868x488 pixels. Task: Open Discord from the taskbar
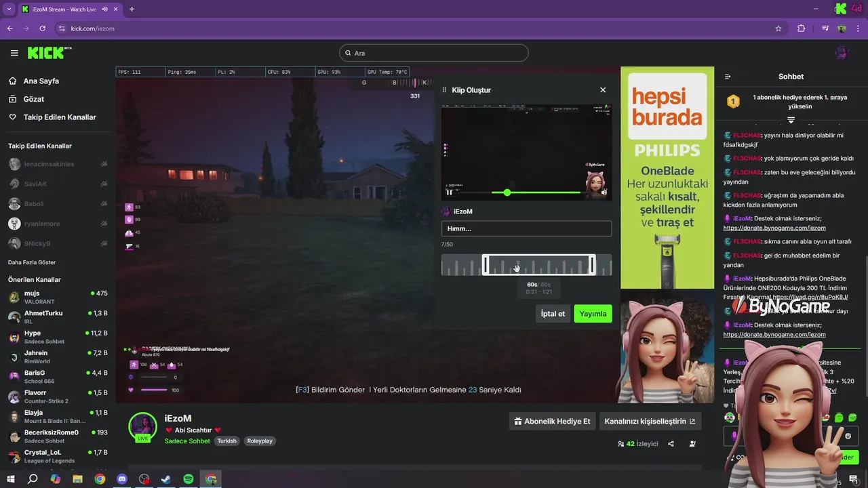[x=122, y=479]
